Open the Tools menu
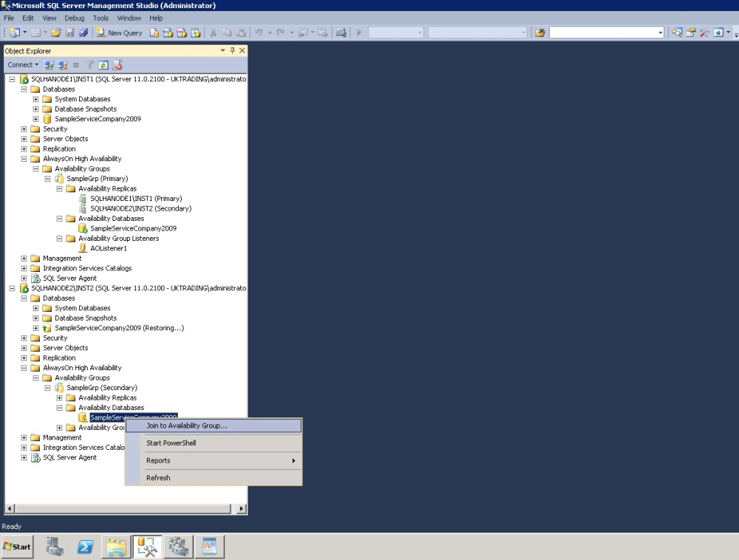The height and width of the screenshot is (560, 739). coord(101,18)
